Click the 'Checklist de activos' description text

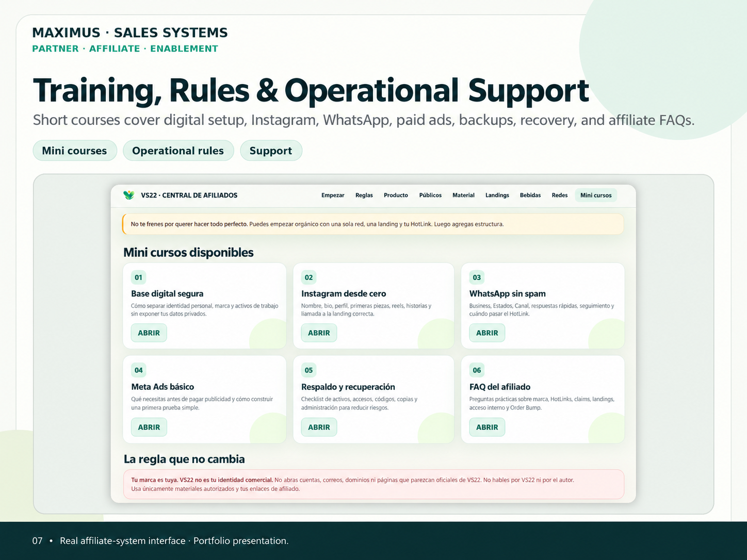pyautogui.click(x=360, y=403)
